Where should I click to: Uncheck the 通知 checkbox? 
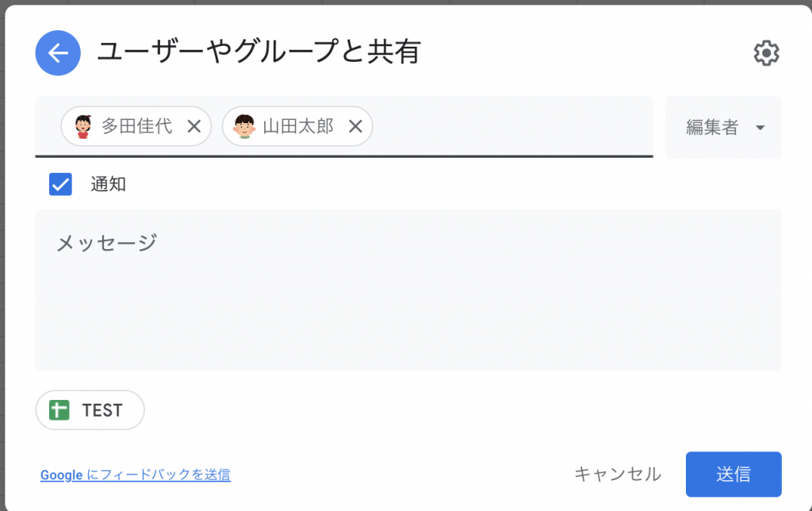click(61, 184)
